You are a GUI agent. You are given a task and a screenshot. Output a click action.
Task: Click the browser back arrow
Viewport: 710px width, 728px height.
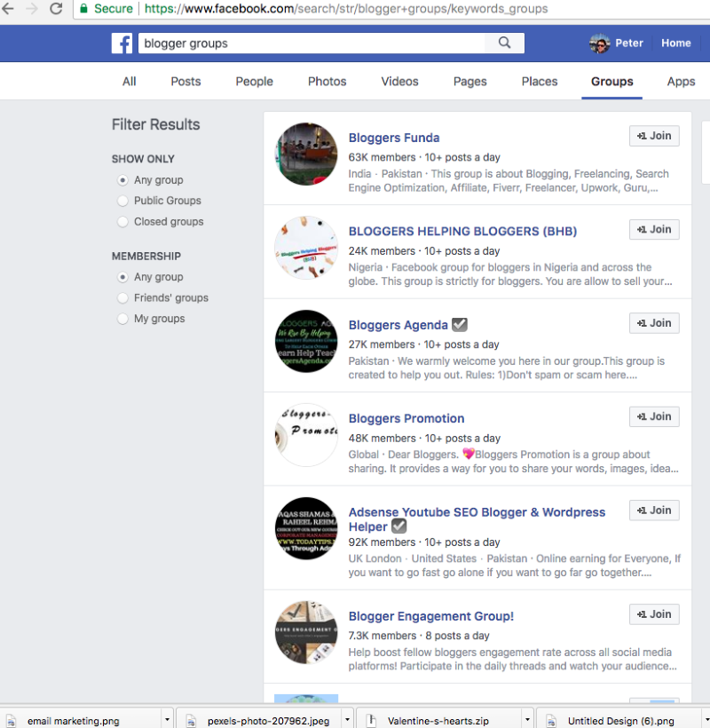pos(8,8)
